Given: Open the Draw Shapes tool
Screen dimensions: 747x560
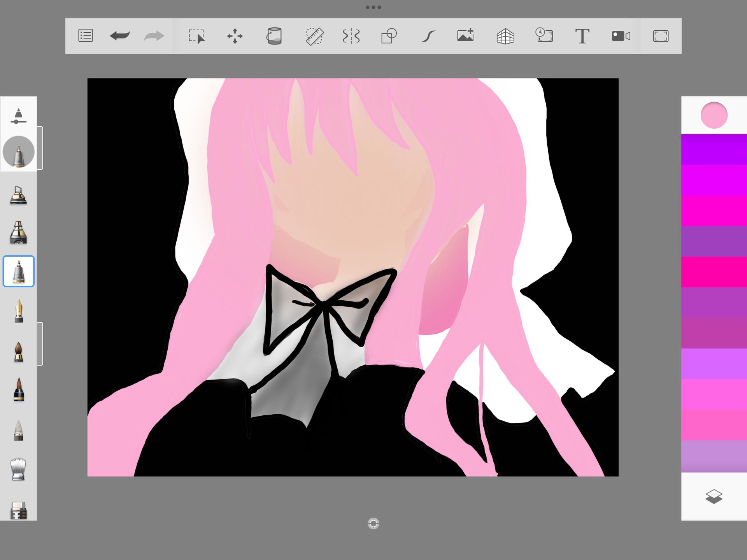Looking at the screenshot, I should click(389, 36).
